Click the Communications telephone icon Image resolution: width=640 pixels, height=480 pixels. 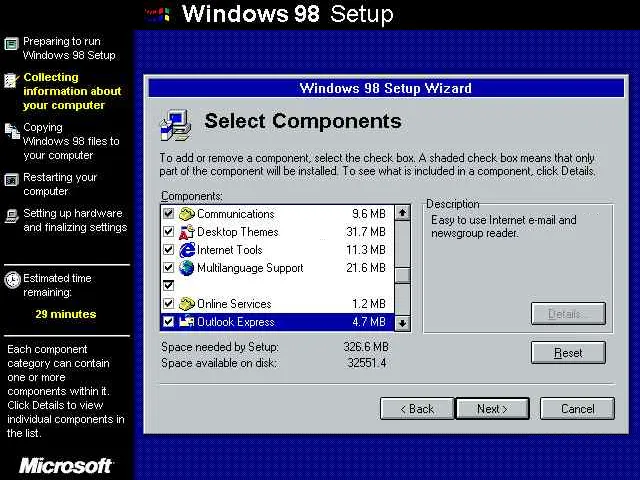[187, 213]
